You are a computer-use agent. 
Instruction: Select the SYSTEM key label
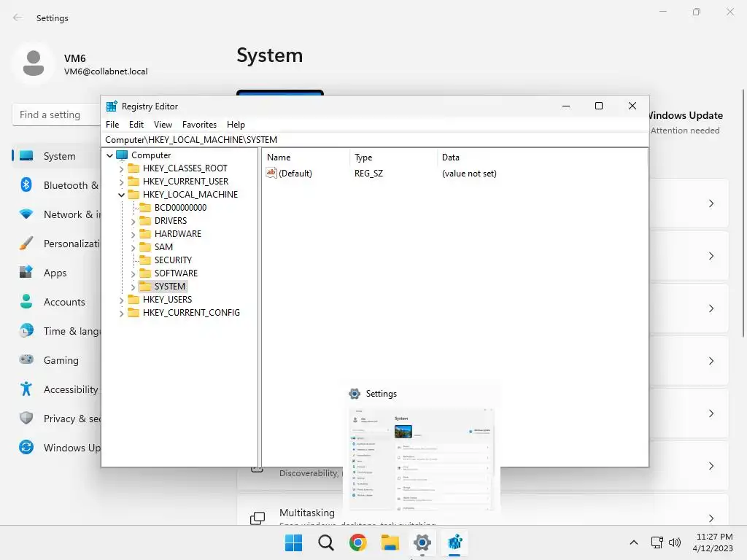pyautogui.click(x=169, y=286)
